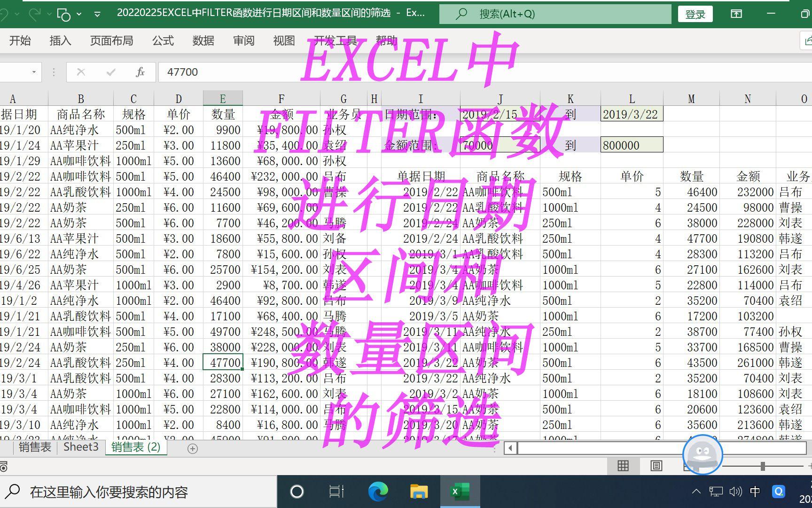Open the 数据 ribbon tab
Viewport: 812px width, 508px height.
point(203,41)
